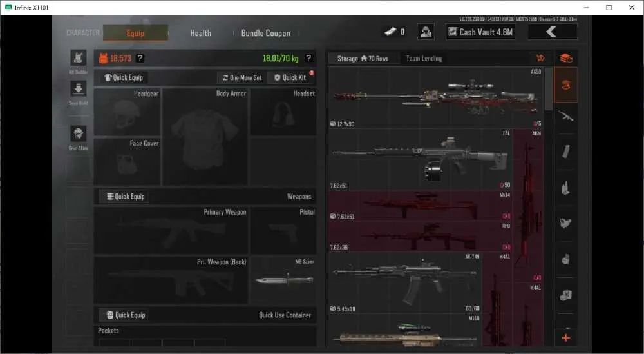Select the RPD machine gun in storage
The height and width of the screenshot is (354, 644).
421,237
